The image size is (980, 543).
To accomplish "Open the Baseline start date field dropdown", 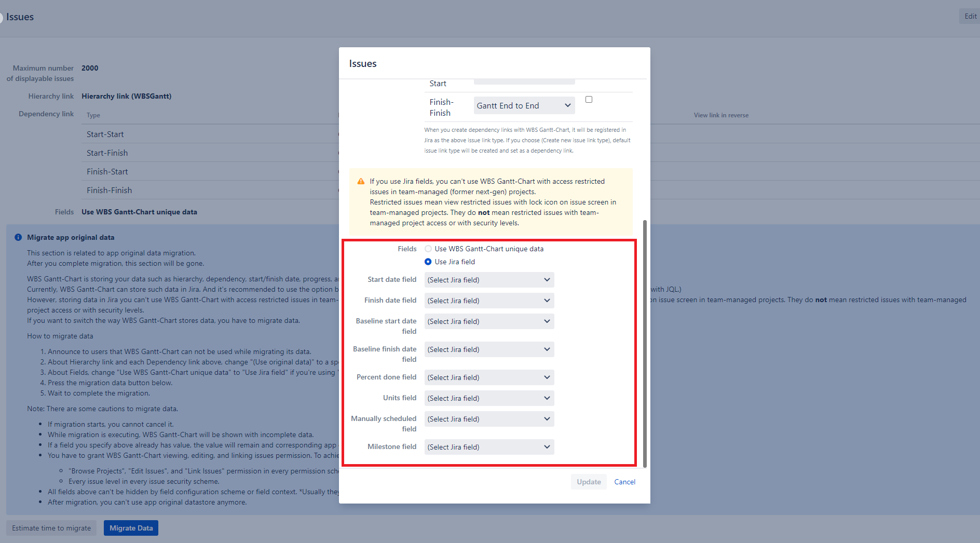I will point(489,322).
